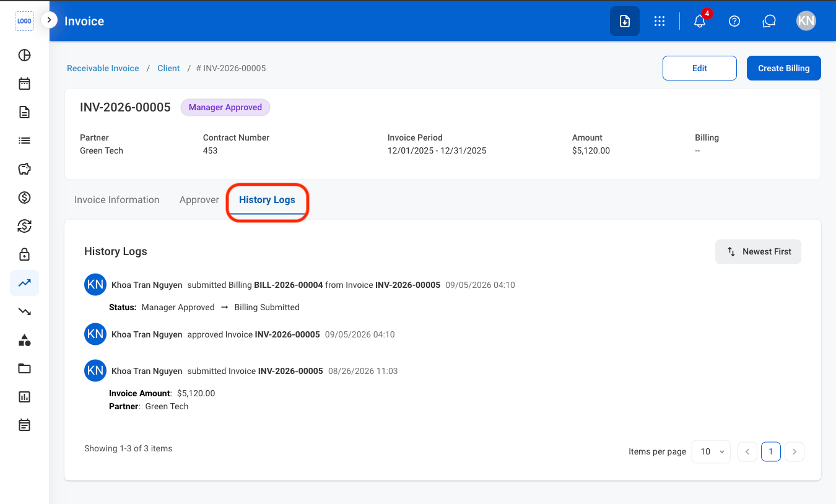Click the Manager Approved status badge
836x504 pixels.
coord(225,107)
